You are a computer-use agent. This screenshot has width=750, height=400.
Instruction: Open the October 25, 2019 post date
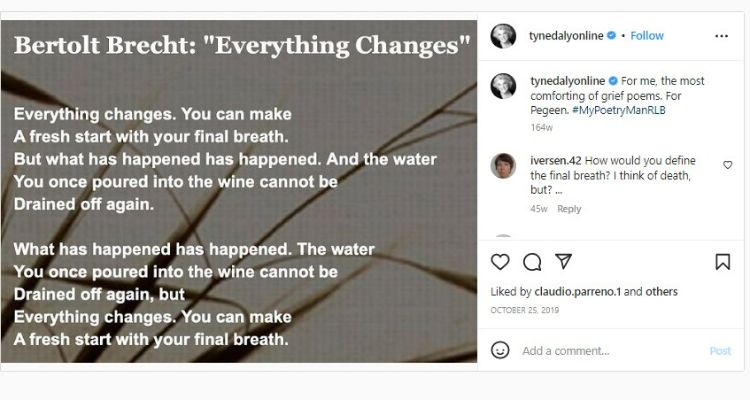[x=526, y=310]
